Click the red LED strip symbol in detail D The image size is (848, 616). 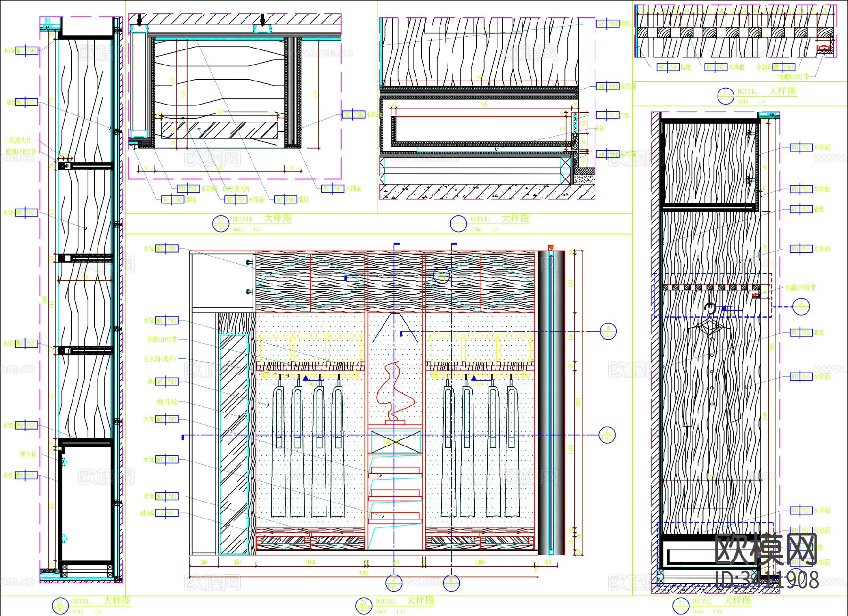[x=823, y=48]
